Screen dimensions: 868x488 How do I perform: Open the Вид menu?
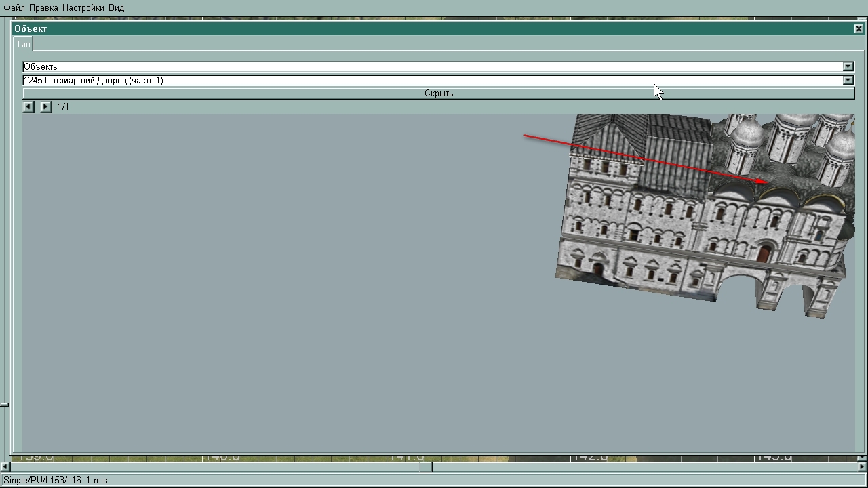click(x=117, y=7)
